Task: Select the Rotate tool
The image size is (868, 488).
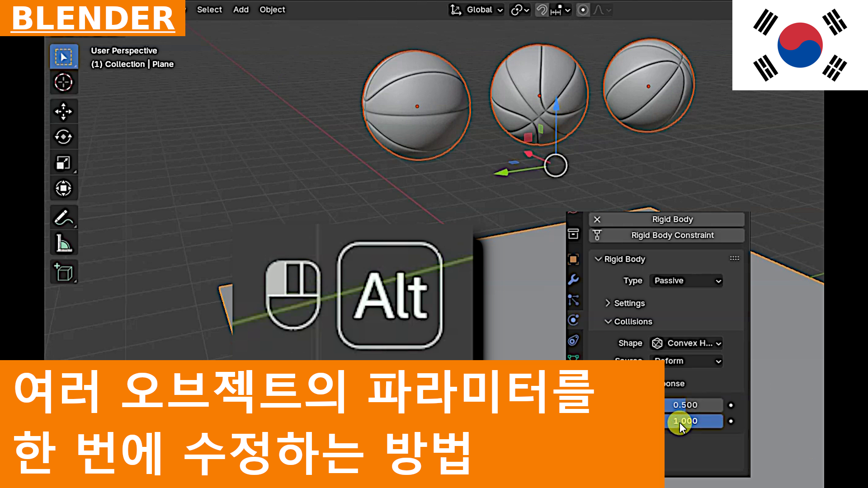Action: 64,136
